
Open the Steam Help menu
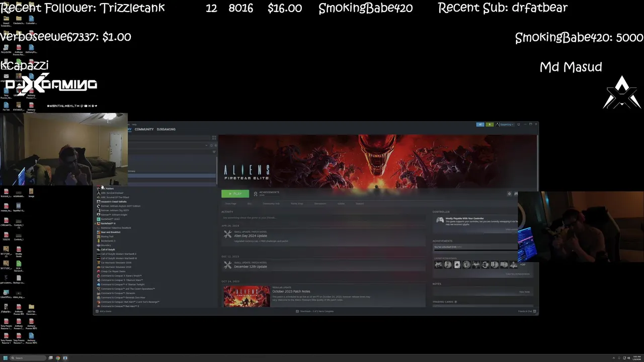tap(134, 124)
